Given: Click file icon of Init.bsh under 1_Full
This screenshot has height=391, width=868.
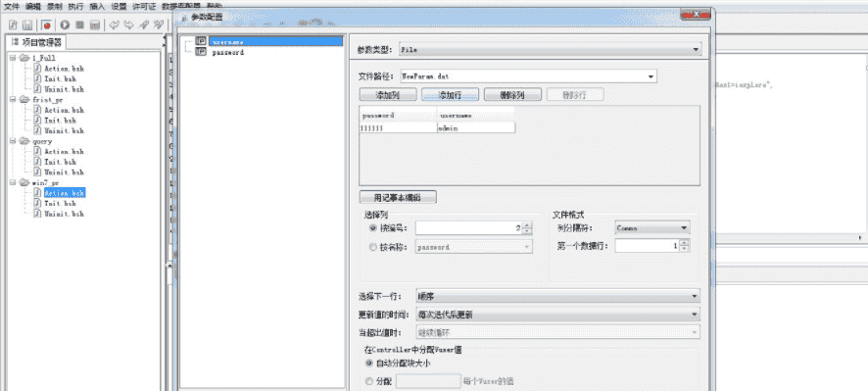Looking at the screenshot, I should point(37,78).
